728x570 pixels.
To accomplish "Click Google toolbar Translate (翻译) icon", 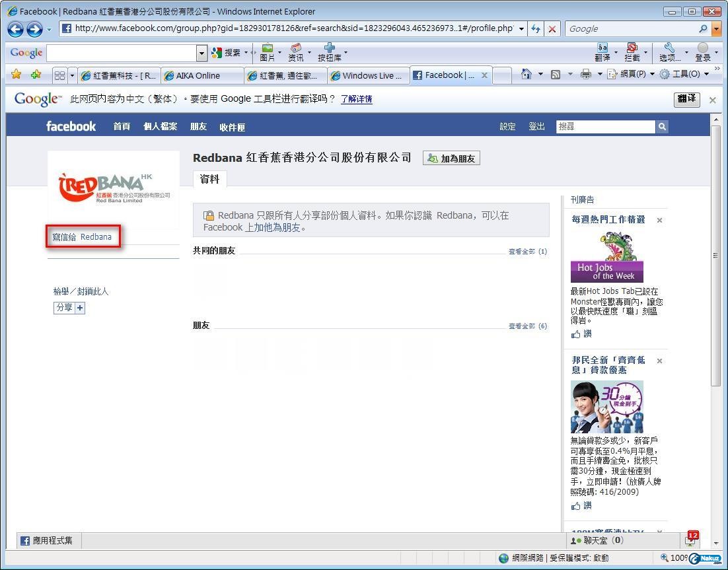I will (602, 52).
